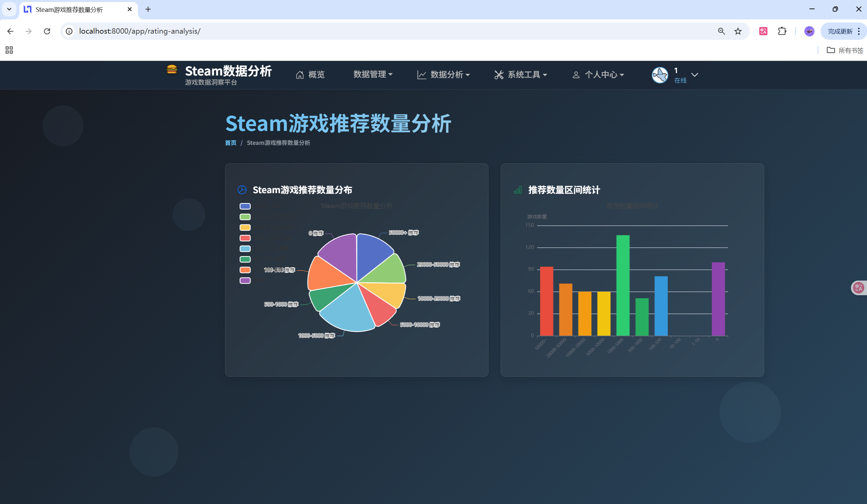The height and width of the screenshot is (504, 867).
Task: Toggle the 50000+ 推荐 legend item
Action: click(x=245, y=206)
